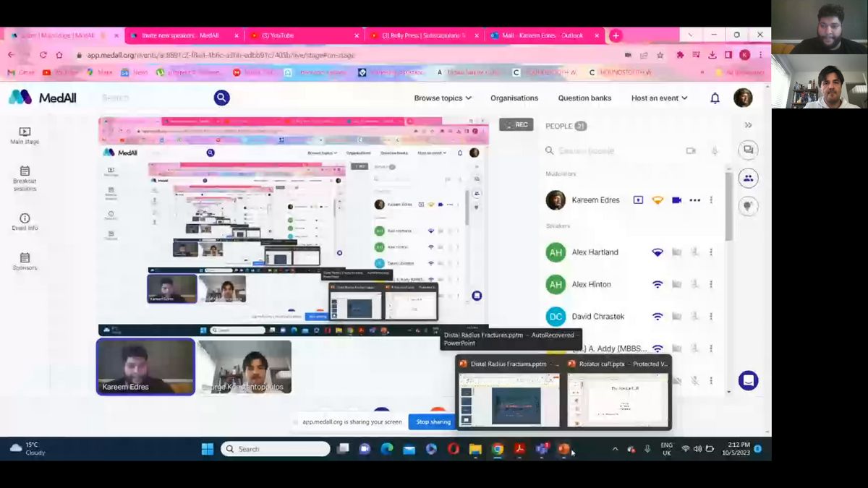Click the browser address bar URL

tap(221, 55)
